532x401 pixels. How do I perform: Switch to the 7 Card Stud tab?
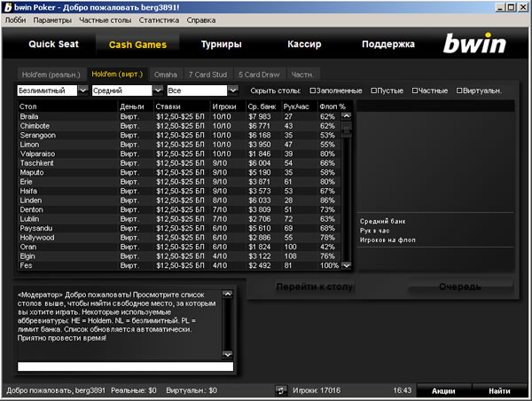pos(207,75)
